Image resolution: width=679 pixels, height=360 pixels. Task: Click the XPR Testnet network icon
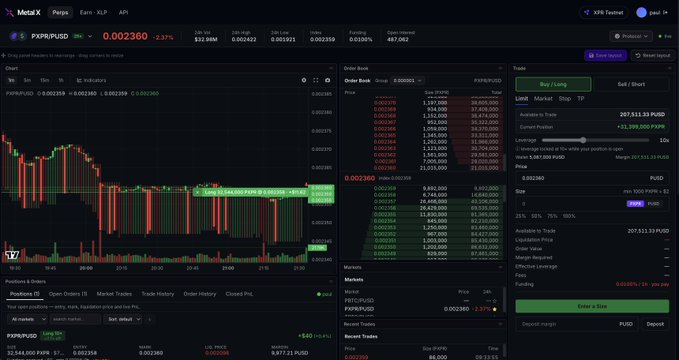pos(587,13)
